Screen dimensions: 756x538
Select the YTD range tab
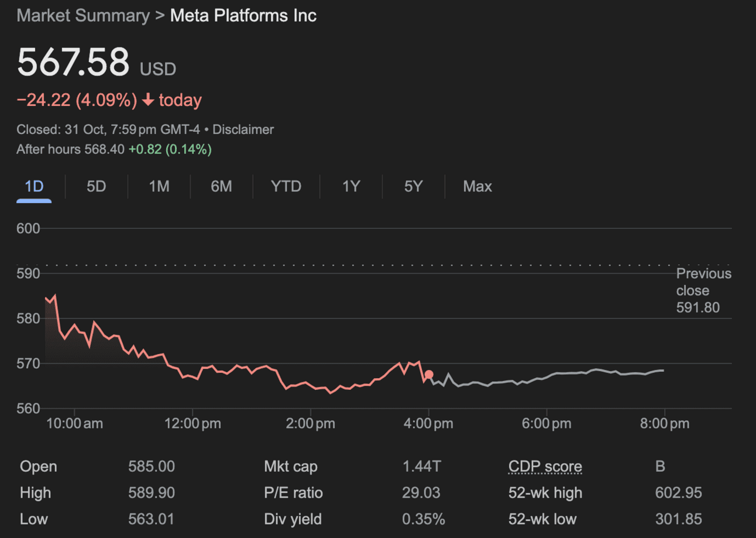coord(286,187)
